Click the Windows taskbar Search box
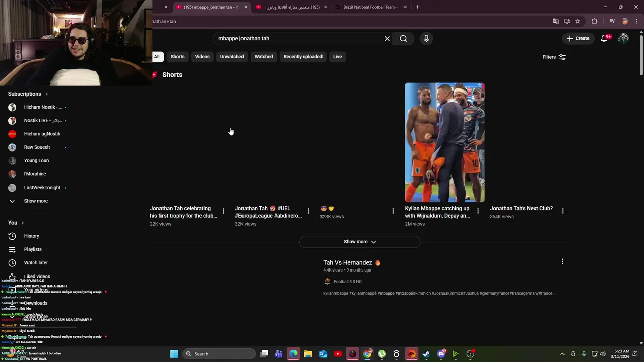The width and height of the screenshot is (644, 362). [218, 354]
